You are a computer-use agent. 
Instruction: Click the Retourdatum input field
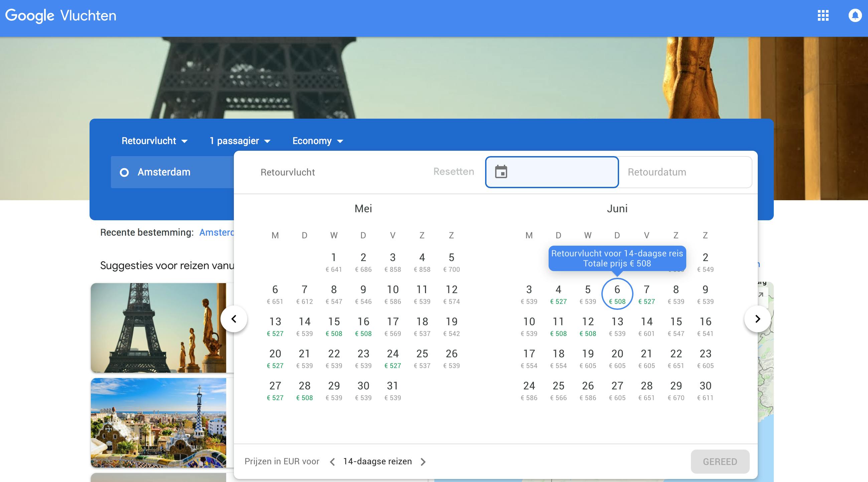click(x=685, y=172)
